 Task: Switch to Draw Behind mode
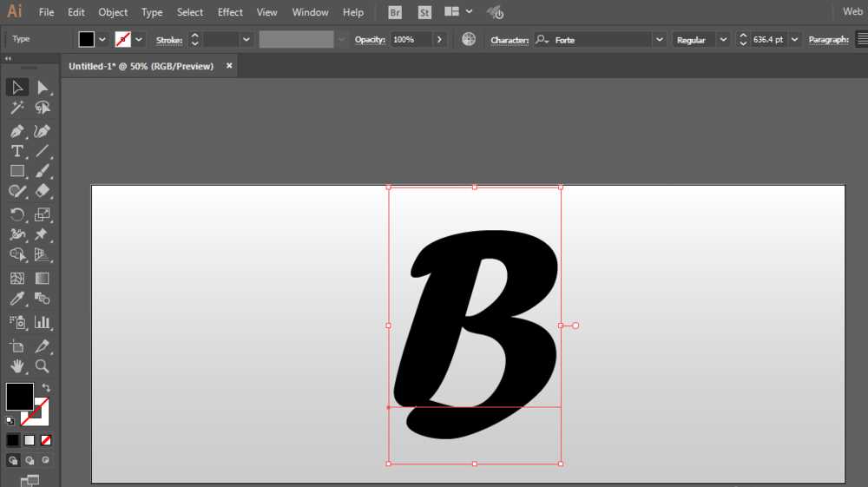point(30,460)
